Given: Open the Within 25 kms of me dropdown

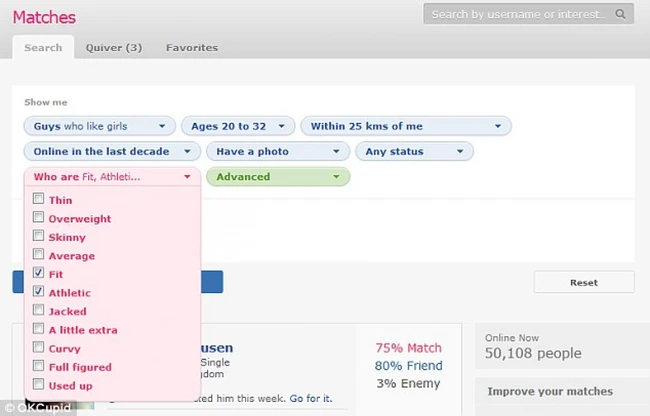Looking at the screenshot, I should pyautogui.click(x=405, y=126).
